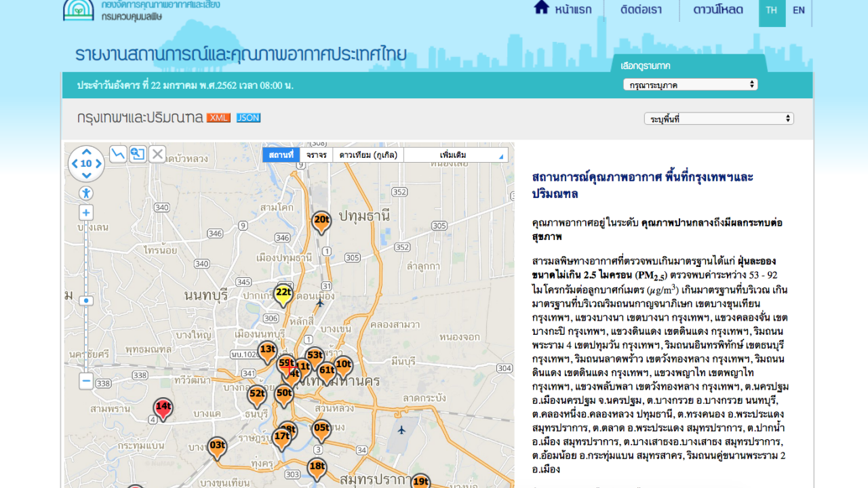Switch language to TH

pos(772,10)
